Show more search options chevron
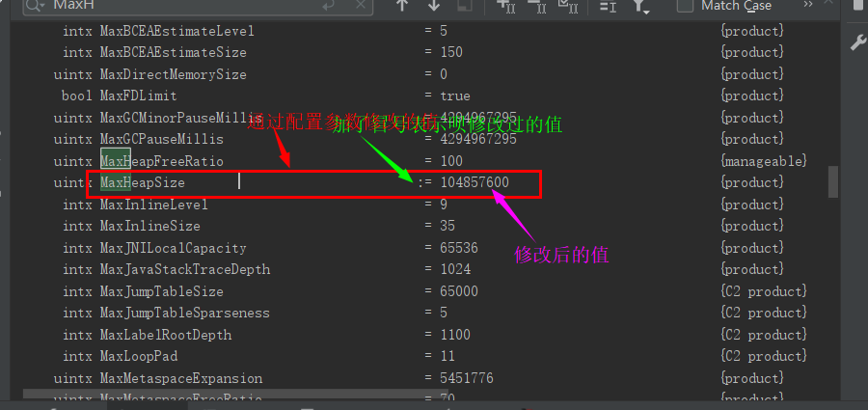 click(808, 5)
